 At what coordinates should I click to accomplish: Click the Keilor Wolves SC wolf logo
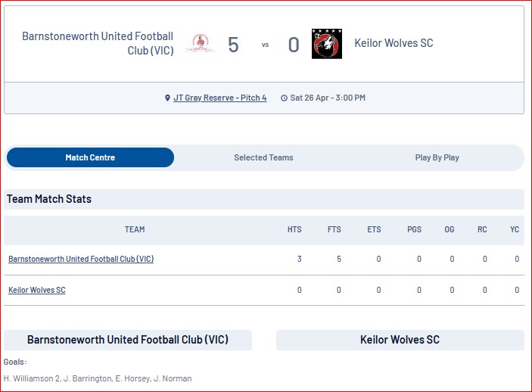327,44
